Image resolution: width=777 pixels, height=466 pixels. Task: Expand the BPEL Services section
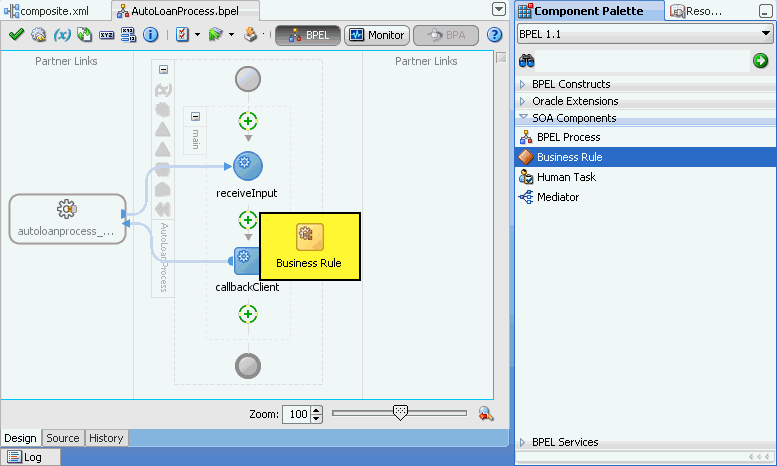(x=522, y=442)
